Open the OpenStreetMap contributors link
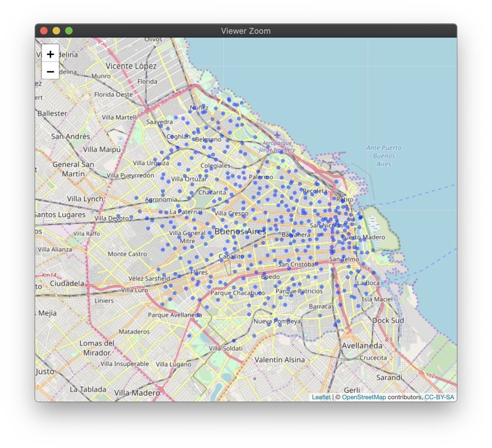492x448 pixels. [364, 397]
